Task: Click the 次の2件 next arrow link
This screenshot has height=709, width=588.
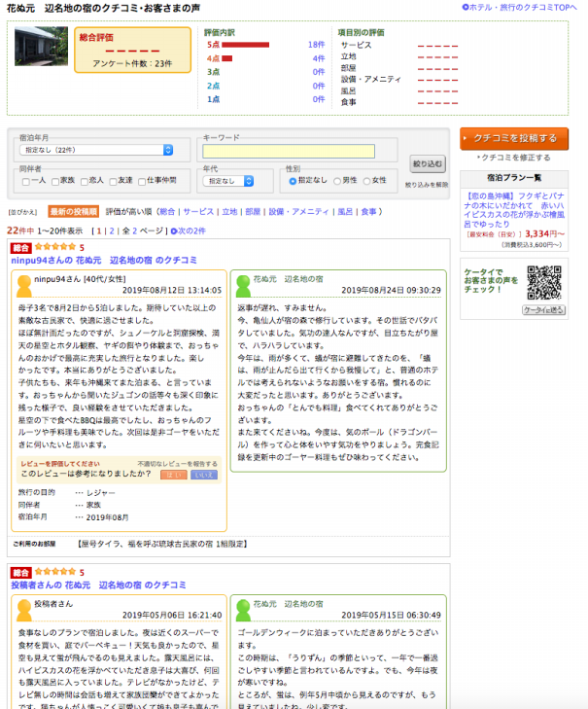Action: 188,230
